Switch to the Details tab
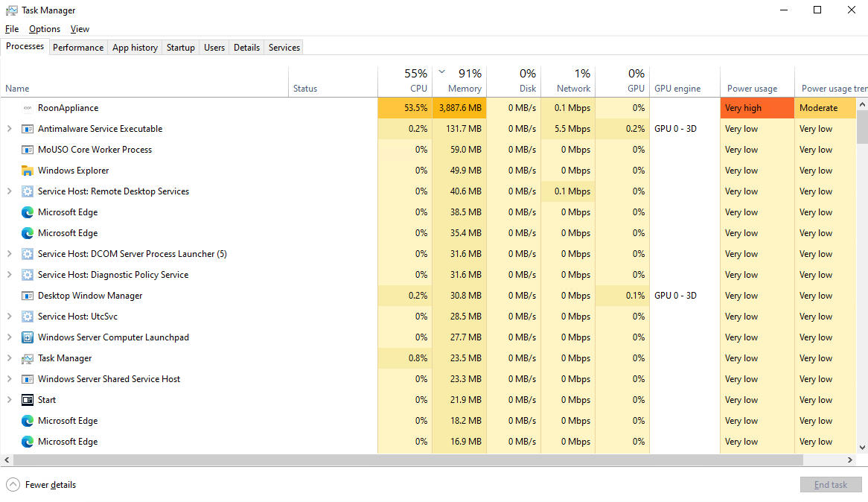Image resolution: width=868 pixels, height=502 pixels. [246, 48]
